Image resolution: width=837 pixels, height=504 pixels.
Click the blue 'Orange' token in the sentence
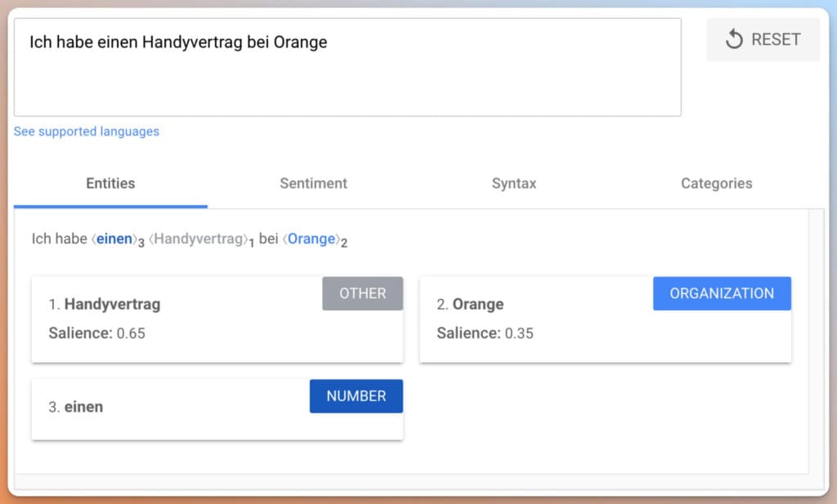pos(311,239)
